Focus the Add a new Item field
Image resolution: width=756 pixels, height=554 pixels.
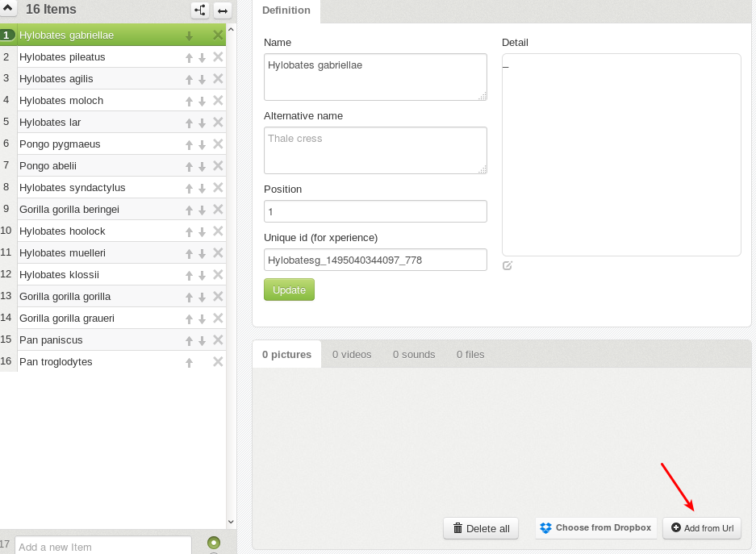(x=102, y=546)
